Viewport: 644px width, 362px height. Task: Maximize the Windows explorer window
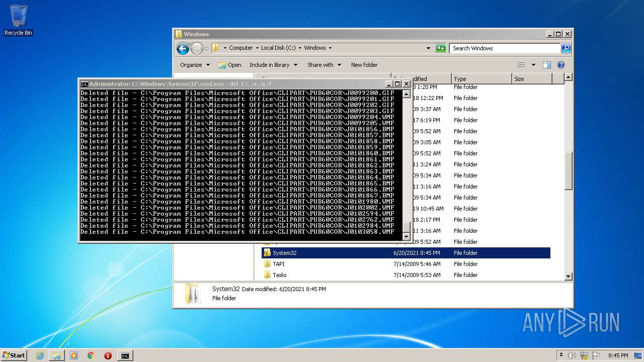coord(558,34)
